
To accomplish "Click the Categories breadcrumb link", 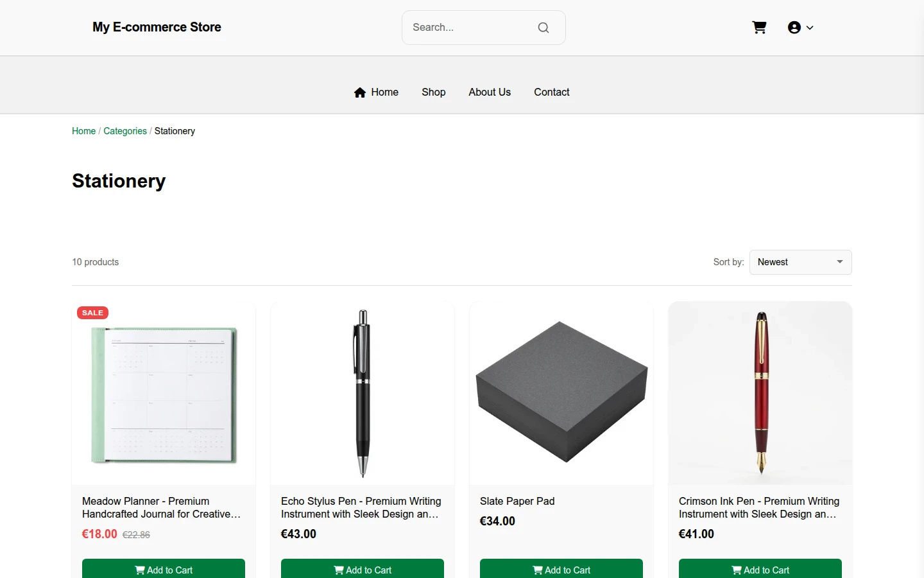I will point(125,131).
